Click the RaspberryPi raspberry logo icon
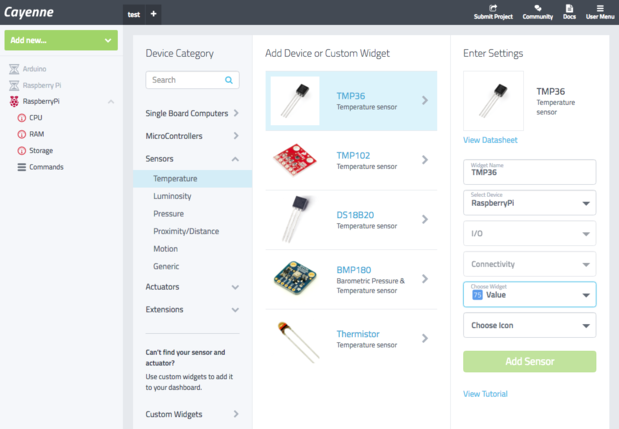Viewport: 619px width, 429px height. [x=14, y=101]
